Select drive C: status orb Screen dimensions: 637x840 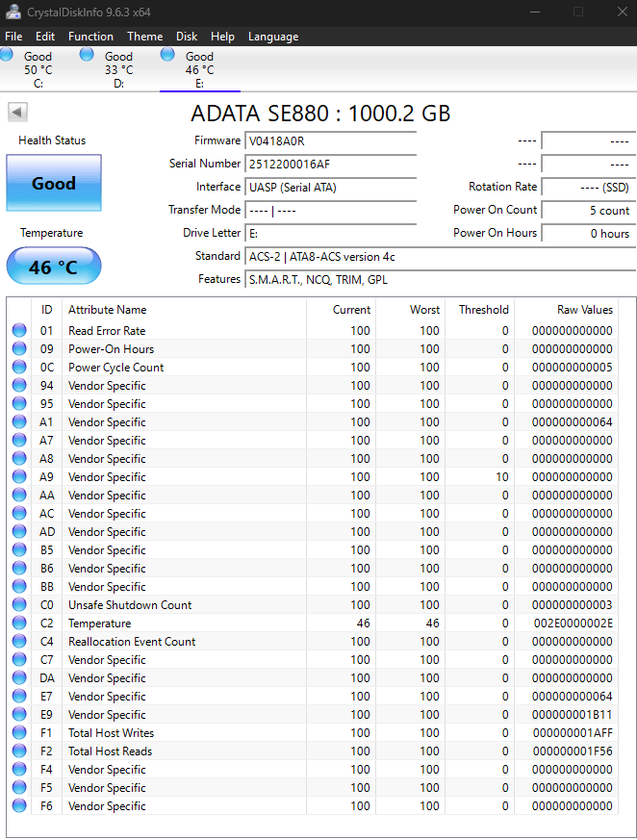pyautogui.click(x=7, y=55)
